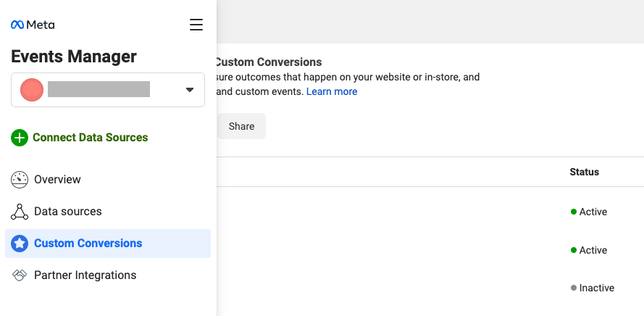Select the Overview gauge icon
The height and width of the screenshot is (316, 644).
coord(20,180)
